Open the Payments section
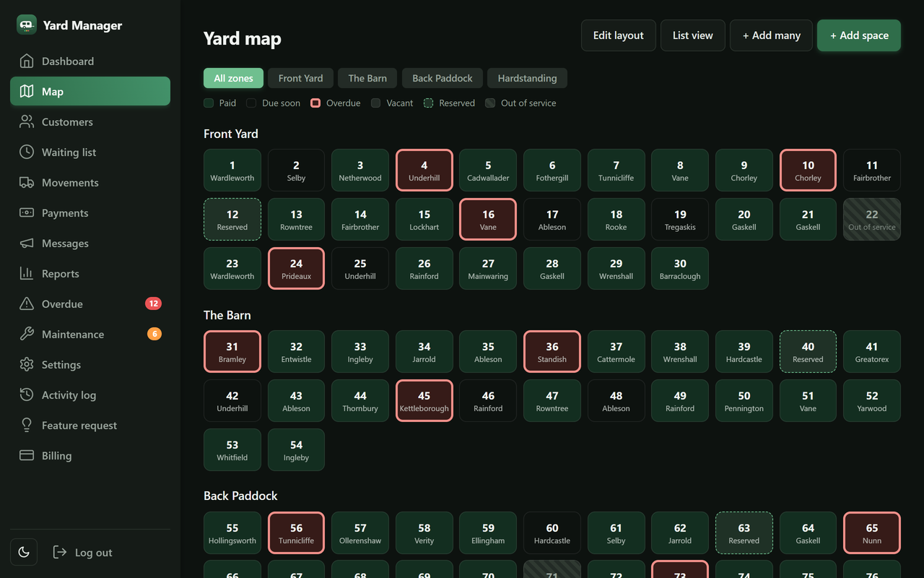This screenshot has height=578, width=924. coord(90,212)
